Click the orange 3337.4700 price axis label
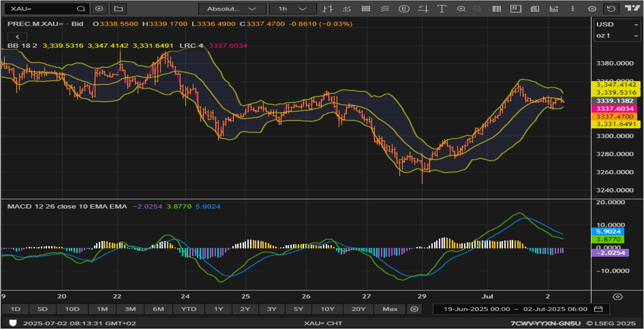Screen dimensions: 644x329 614,117
